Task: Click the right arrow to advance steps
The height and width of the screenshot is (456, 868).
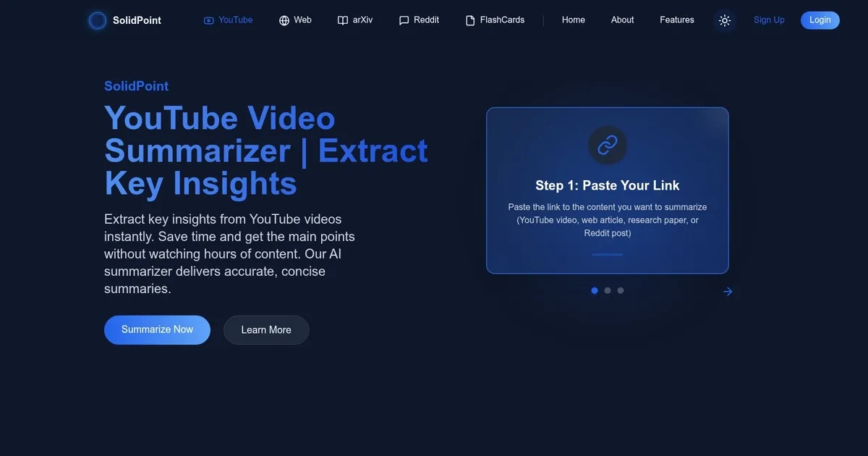Action: (x=728, y=292)
